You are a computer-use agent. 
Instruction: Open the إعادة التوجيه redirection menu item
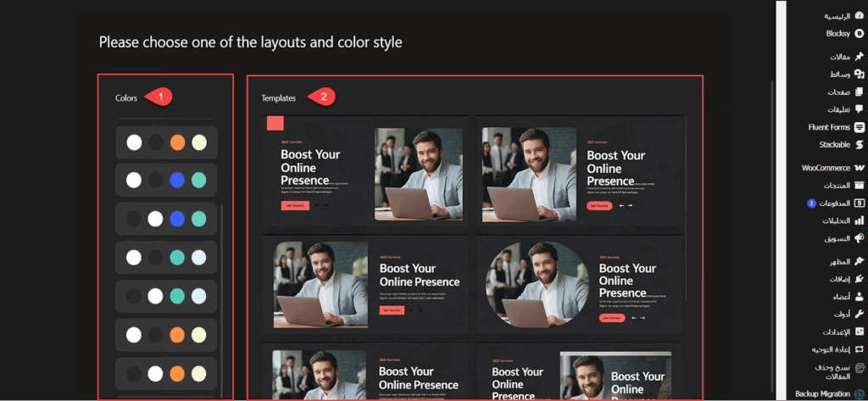click(x=838, y=350)
